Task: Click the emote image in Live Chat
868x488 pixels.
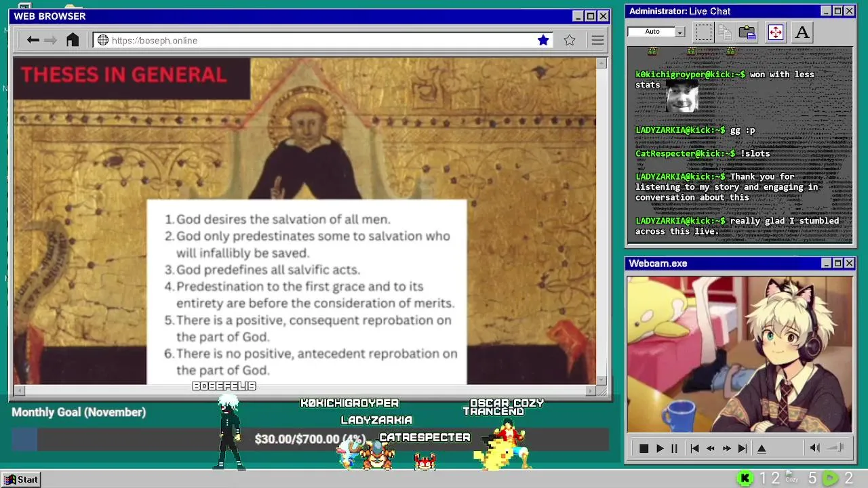Action: [682, 96]
